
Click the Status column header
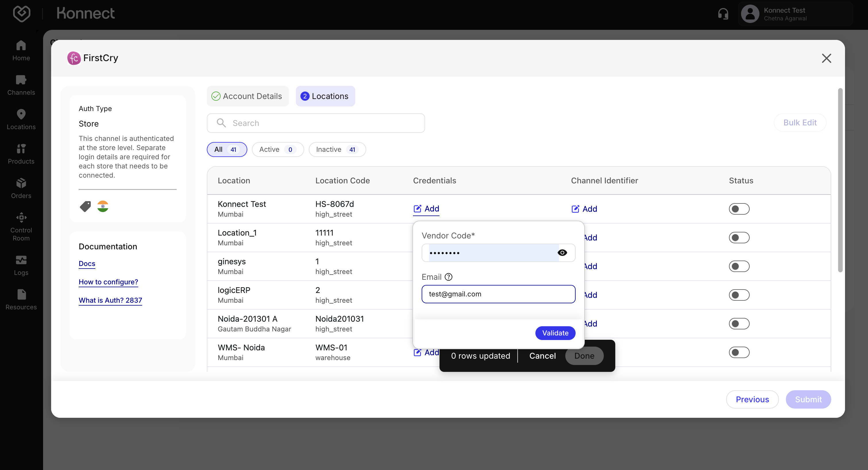tap(741, 180)
